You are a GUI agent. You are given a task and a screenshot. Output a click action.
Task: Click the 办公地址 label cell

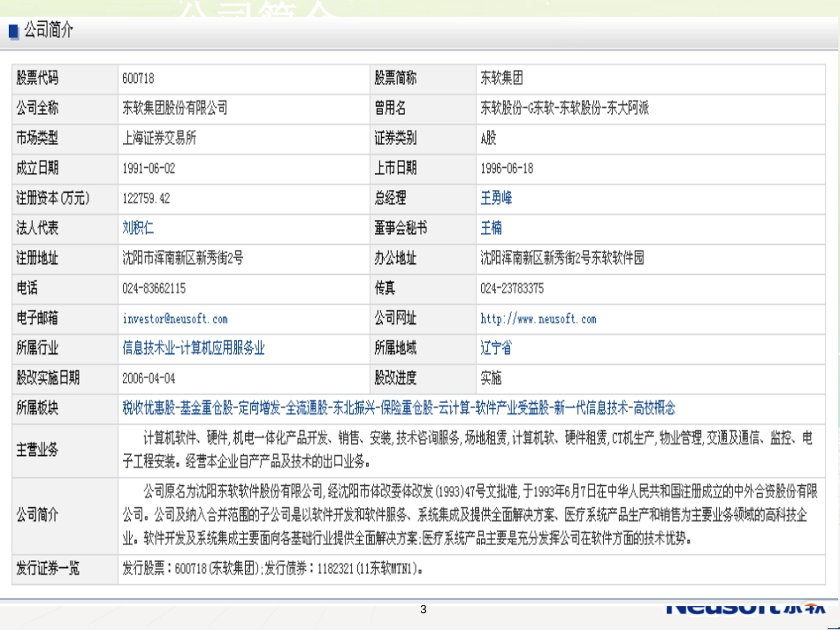click(x=423, y=259)
